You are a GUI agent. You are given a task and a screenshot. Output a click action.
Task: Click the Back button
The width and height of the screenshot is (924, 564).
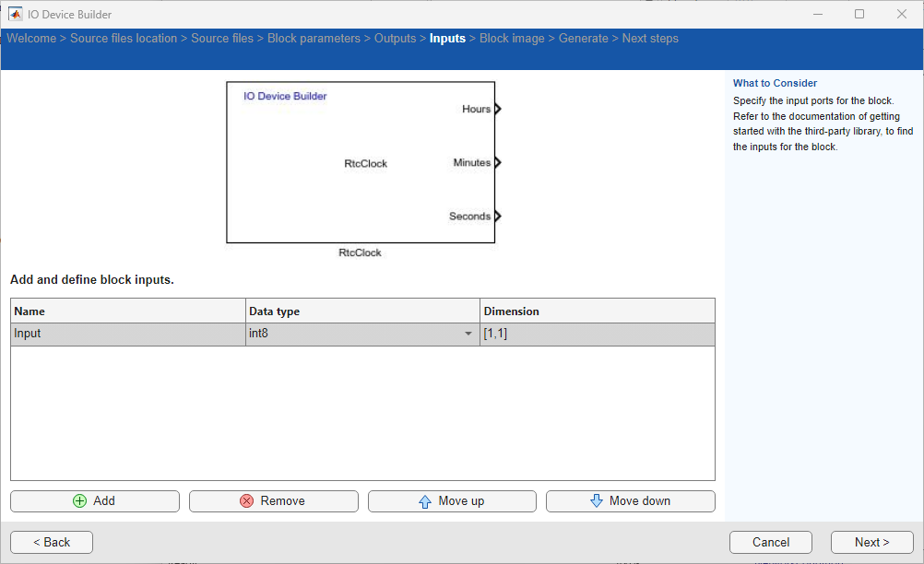click(51, 542)
